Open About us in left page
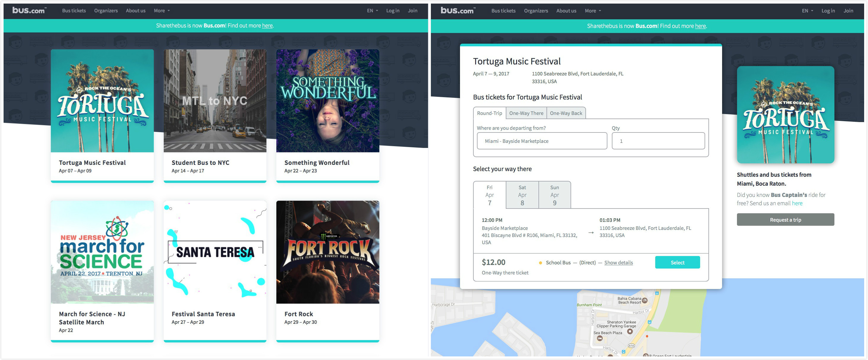The height and width of the screenshot is (360, 868). pyautogui.click(x=136, y=11)
